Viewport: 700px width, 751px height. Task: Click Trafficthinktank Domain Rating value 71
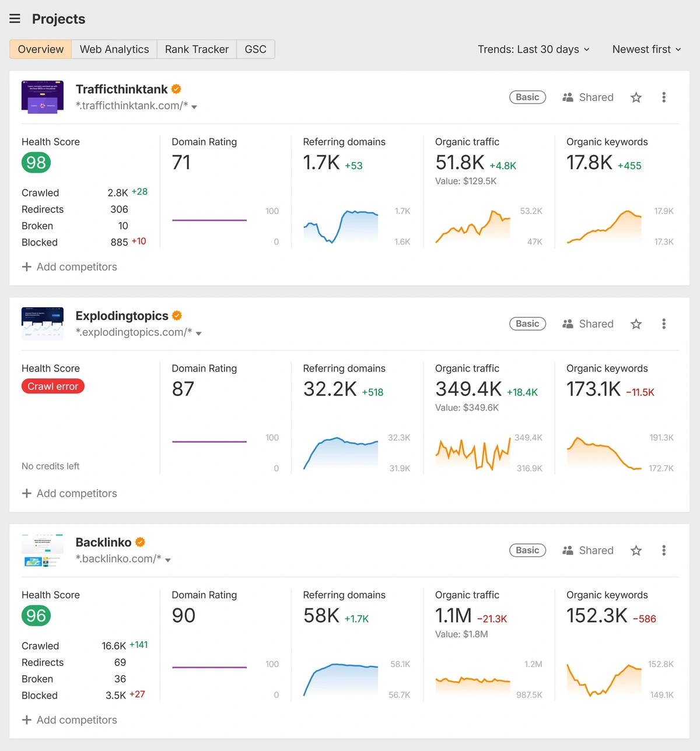(x=181, y=162)
